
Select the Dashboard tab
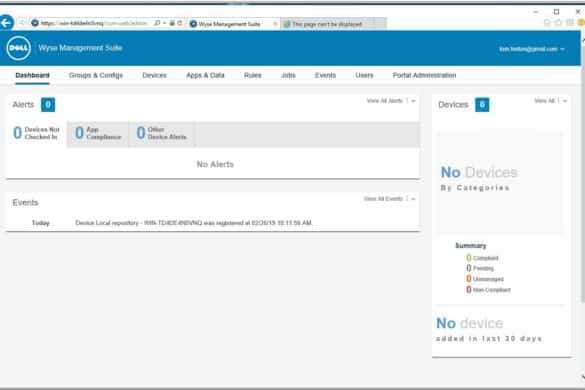pyautogui.click(x=32, y=75)
